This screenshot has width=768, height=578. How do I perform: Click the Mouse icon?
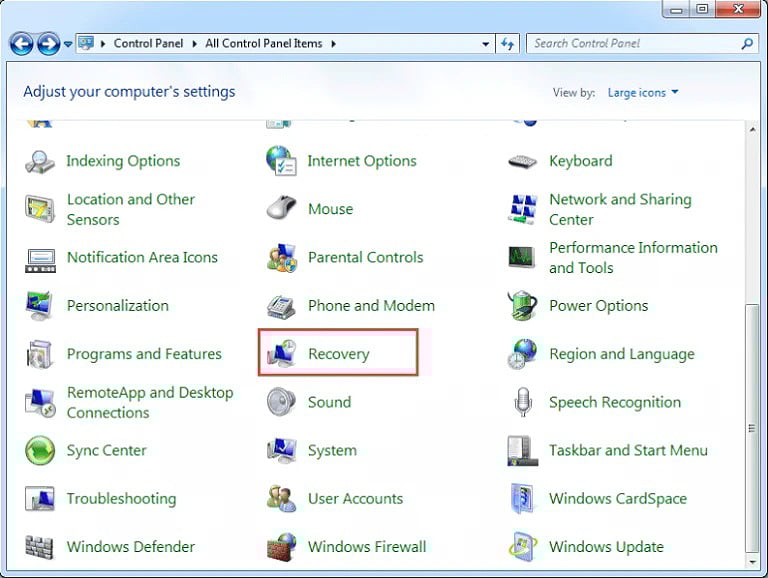[x=281, y=208]
